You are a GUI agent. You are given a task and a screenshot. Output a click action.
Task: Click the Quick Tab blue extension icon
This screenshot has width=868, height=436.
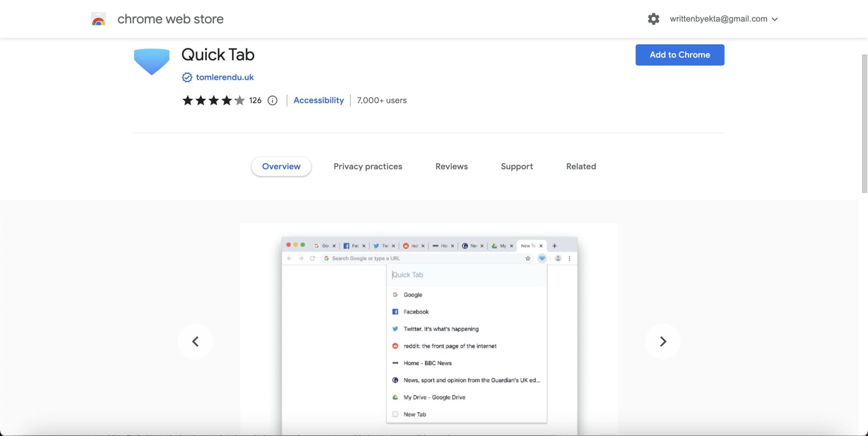(151, 61)
